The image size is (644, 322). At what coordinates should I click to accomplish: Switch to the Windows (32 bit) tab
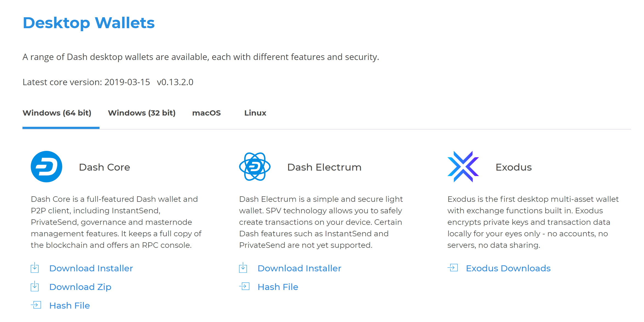pos(142,113)
